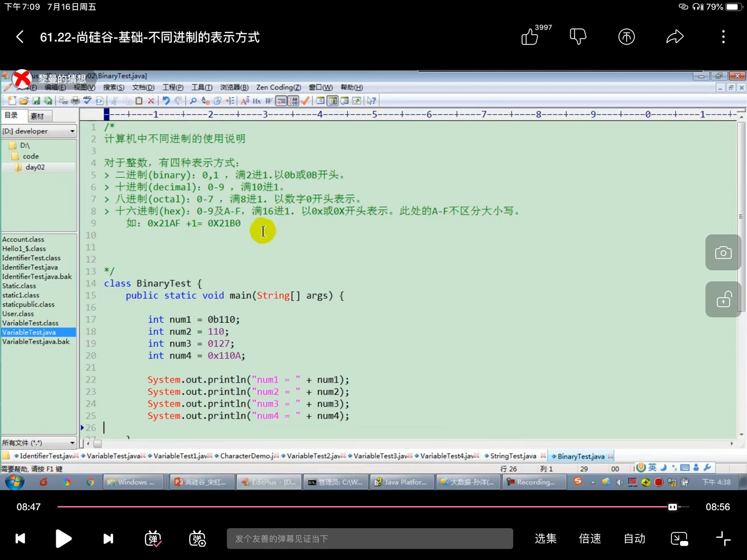Open the Recording taskbar button

(x=535, y=482)
